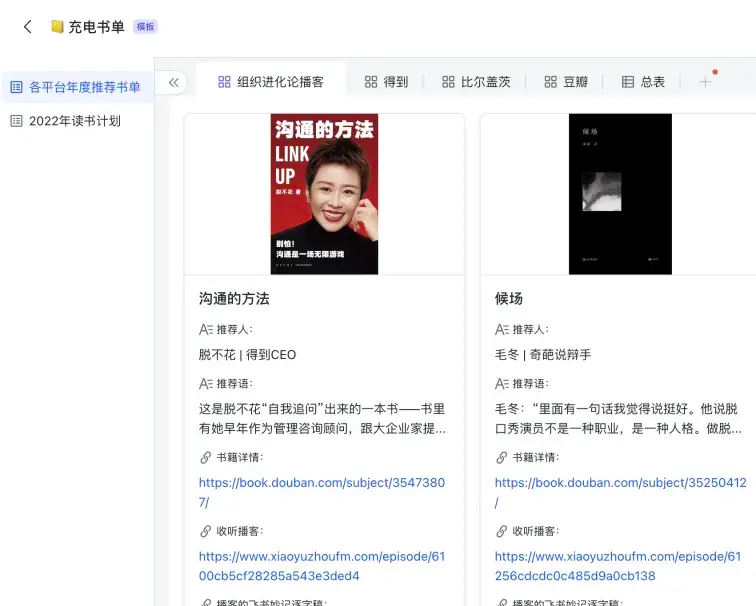Open xiaoyuzhoufm link ending 3ded4

pos(322,566)
